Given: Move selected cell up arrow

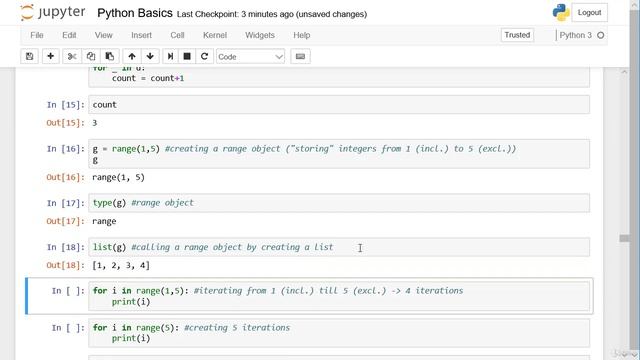Looking at the screenshot, I should click(x=132, y=56).
